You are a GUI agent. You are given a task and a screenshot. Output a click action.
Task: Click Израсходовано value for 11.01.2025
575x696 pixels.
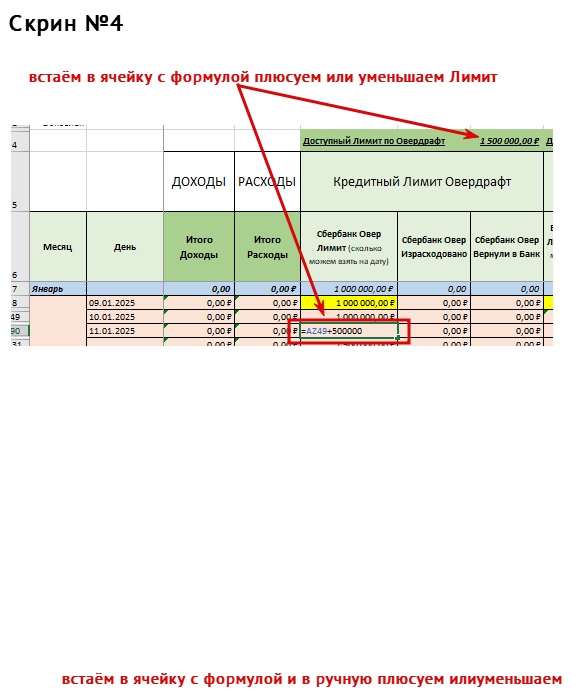coord(434,331)
